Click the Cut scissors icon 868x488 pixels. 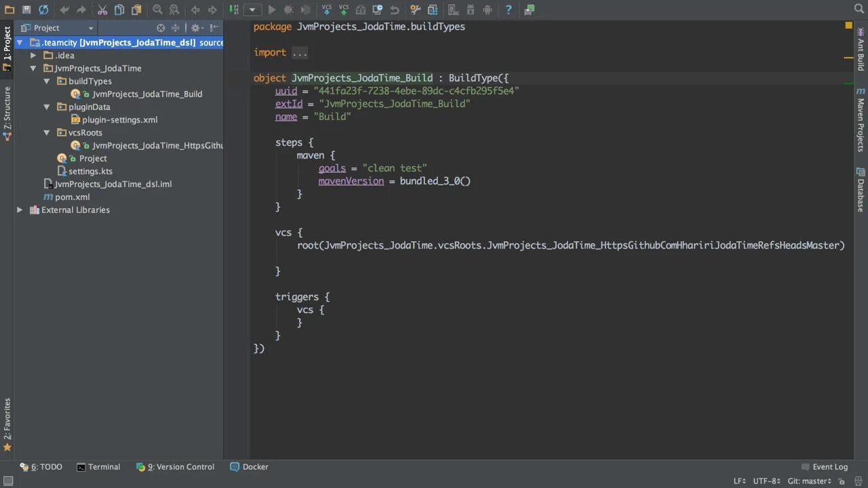point(102,9)
